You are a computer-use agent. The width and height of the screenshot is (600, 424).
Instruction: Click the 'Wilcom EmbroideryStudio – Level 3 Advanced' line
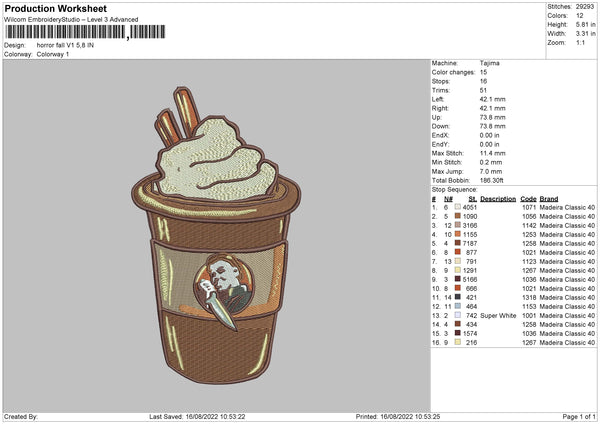71,20
